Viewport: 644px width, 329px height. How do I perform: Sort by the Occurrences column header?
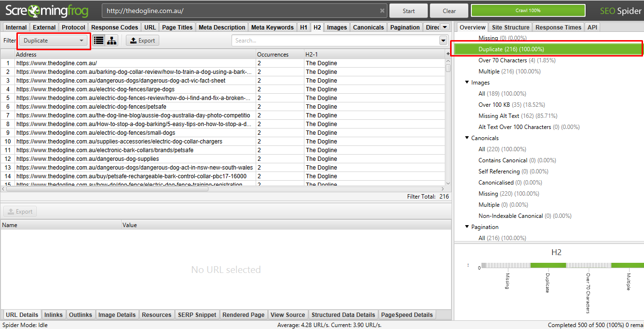(x=280, y=55)
